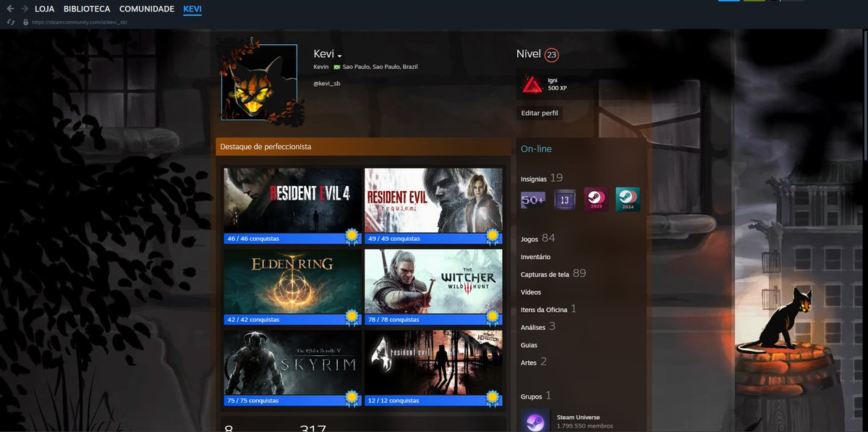The width and height of the screenshot is (868, 432).
Task: Open the Steam 2024 badge
Action: pos(628,200)
